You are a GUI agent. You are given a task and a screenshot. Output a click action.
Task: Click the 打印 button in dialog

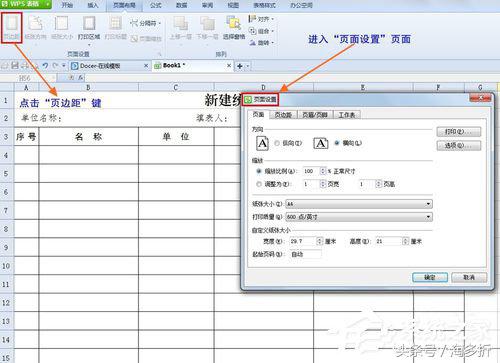coord(459,132)
